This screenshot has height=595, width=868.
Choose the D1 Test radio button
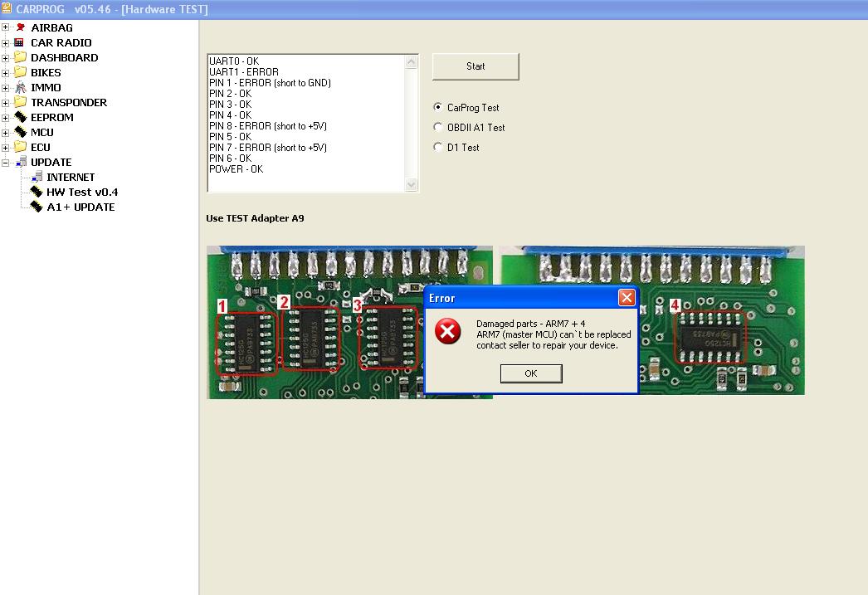pyautogui.click(x=438, y=147)
